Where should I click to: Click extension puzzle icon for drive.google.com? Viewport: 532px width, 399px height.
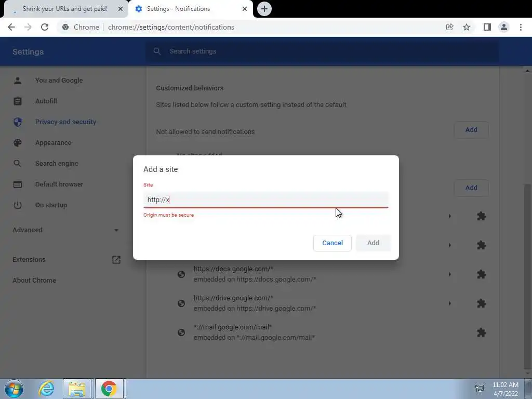[482, 303]
